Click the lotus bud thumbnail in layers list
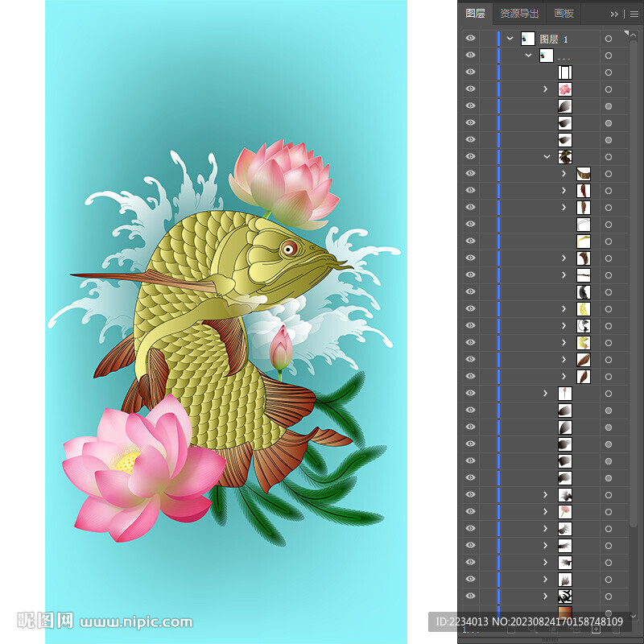This screenshot has height=644, width=644. (x=565, y=394)
